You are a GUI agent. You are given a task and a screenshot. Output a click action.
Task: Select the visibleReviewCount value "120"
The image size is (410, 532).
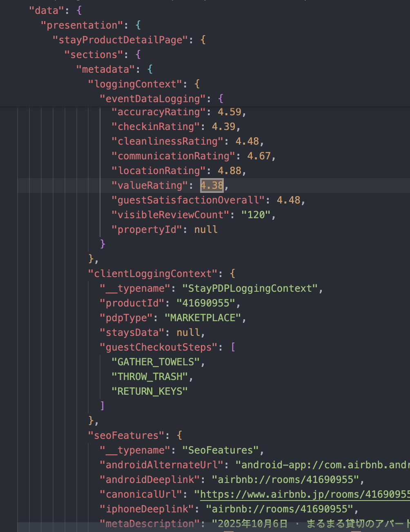click(x=256, y=215)
